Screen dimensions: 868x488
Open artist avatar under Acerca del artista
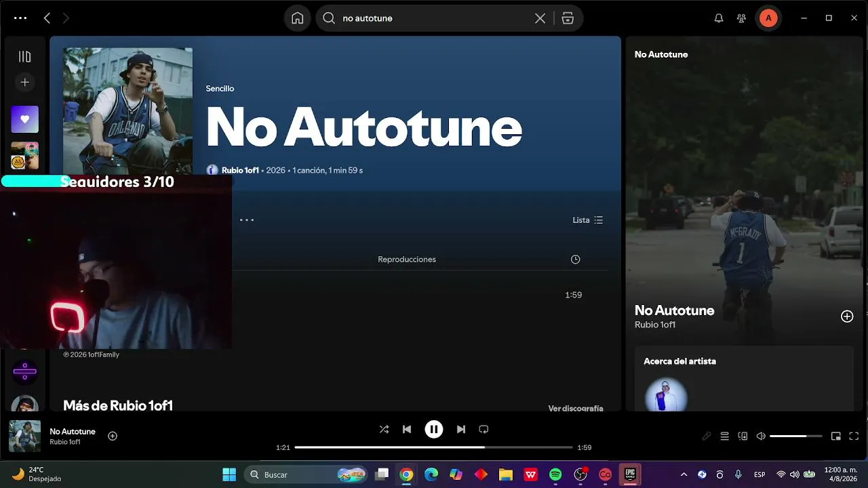click(x=666, y=395)
